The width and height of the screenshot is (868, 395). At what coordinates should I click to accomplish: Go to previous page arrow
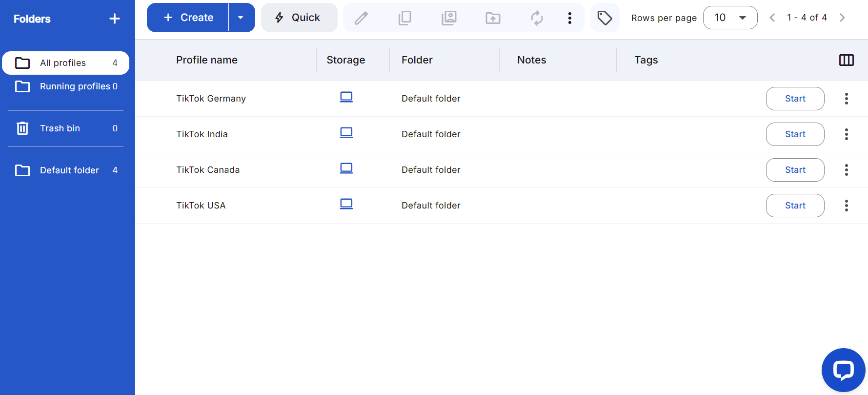(x=772, y=18)
